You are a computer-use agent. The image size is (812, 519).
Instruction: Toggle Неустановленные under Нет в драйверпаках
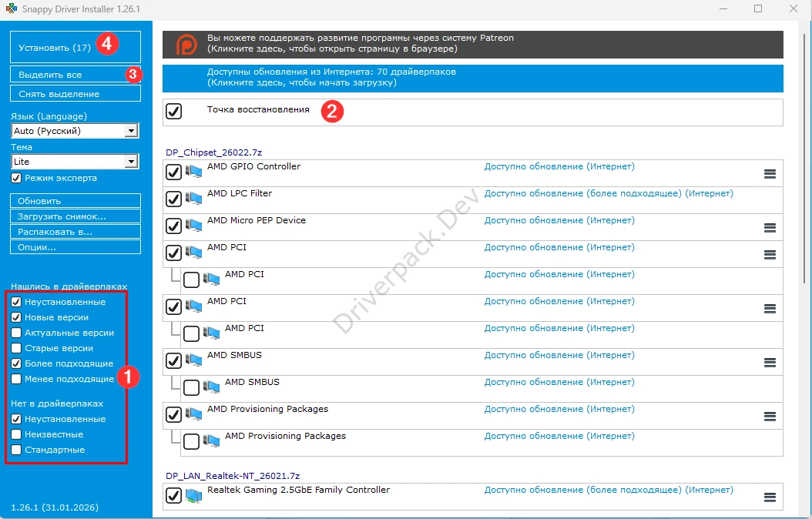click(x=16, y=419)
